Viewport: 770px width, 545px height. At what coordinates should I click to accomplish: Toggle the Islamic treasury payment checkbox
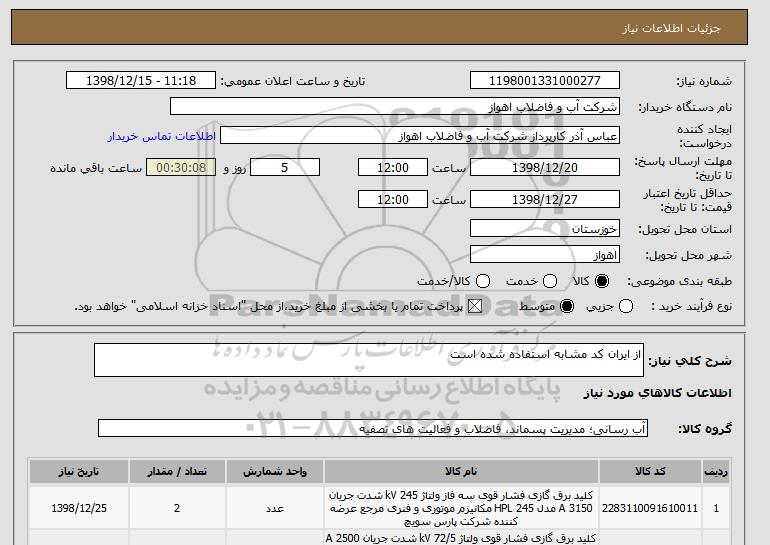475,306
